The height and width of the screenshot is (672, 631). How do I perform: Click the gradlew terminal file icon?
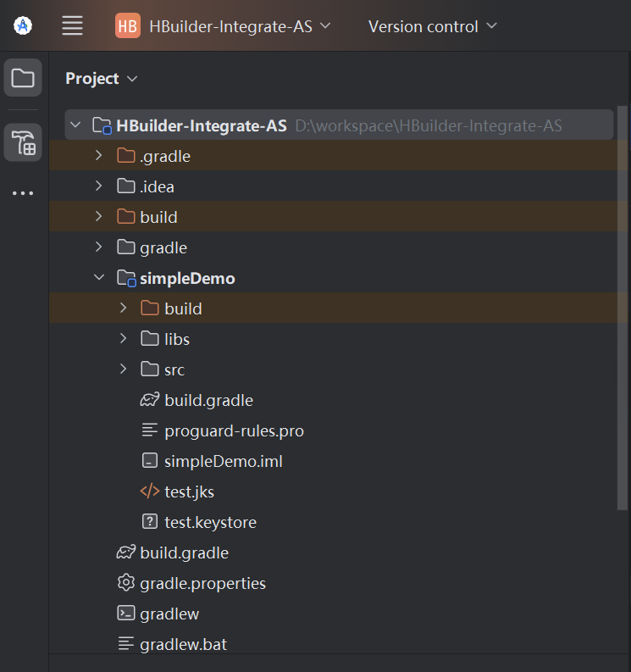pyautogui.click(x=126, y=614)
